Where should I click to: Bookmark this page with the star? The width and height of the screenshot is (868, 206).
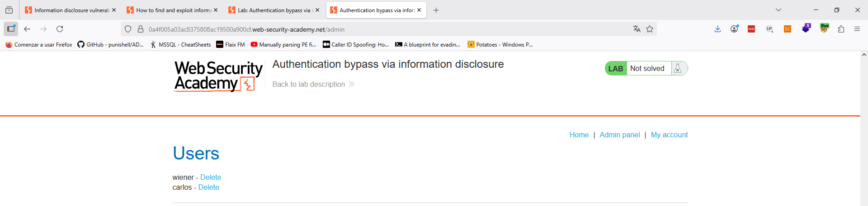650,29
